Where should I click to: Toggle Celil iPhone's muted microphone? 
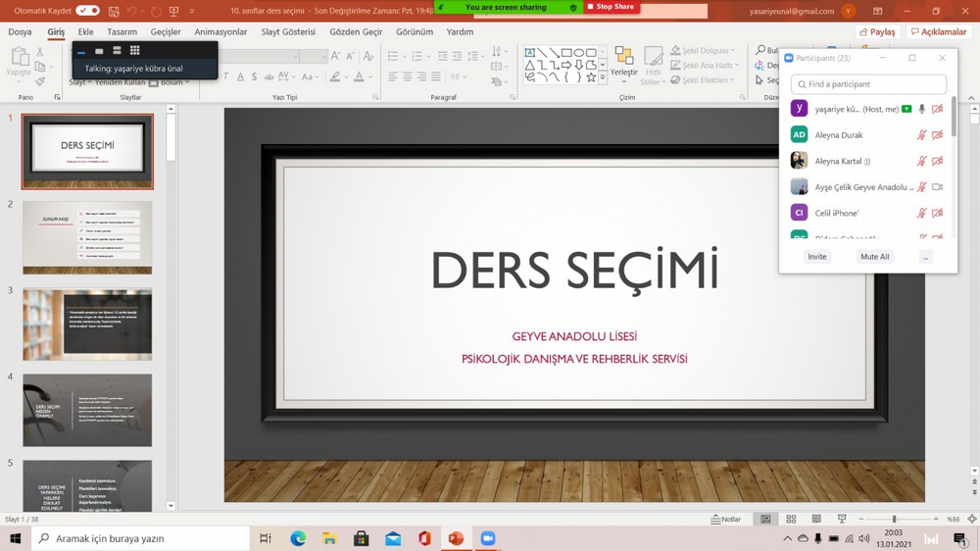coord(921,214)
